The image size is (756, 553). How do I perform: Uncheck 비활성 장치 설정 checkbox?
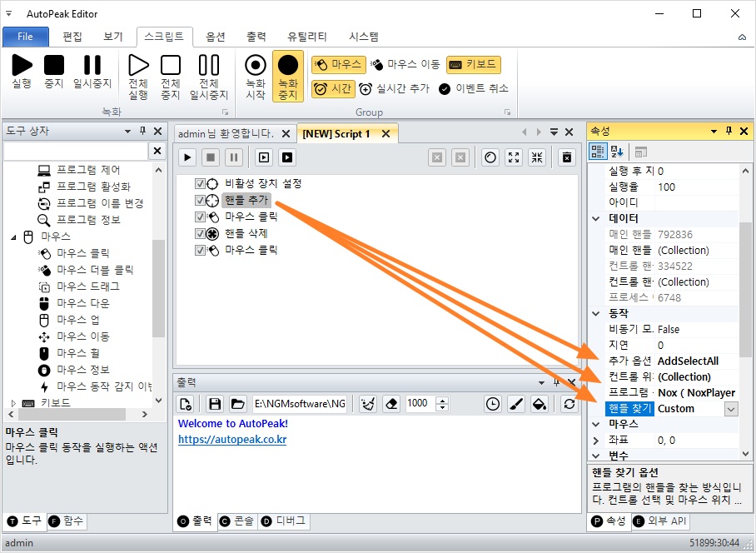click(x=200, y=184)
